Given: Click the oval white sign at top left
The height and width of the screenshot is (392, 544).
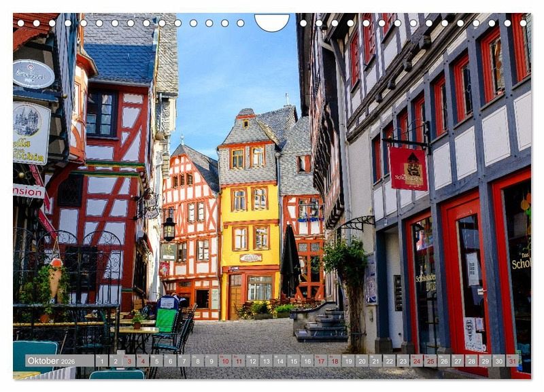Looking at the screenshot, I should (x=33, y=74).
